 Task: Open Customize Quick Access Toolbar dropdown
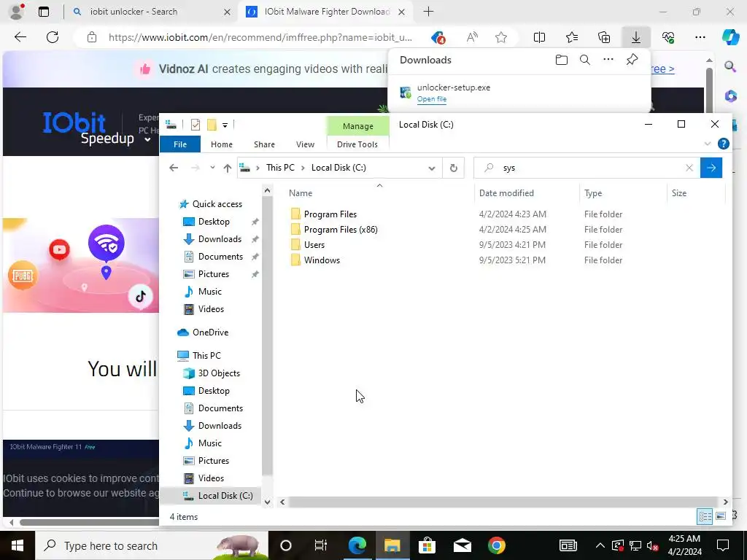225,125
